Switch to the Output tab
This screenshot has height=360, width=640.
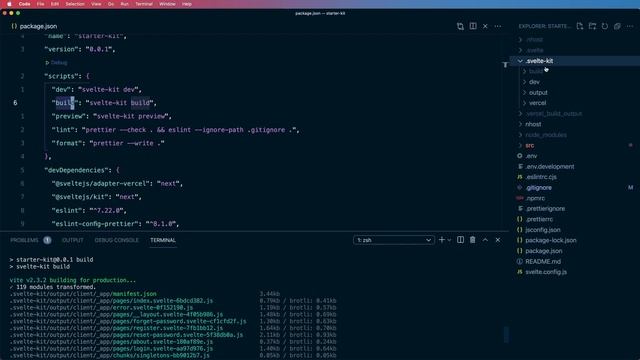73,240
